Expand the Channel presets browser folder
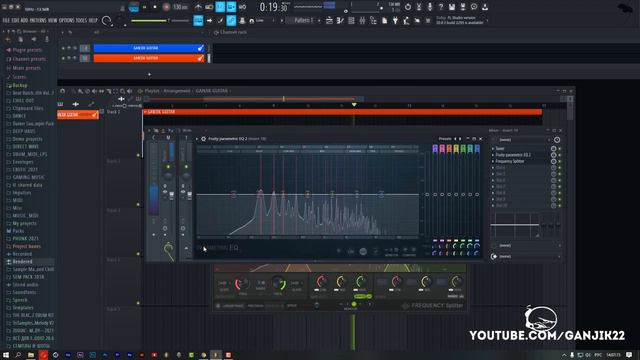Screen dimensions: 640x360 (29, 59)
